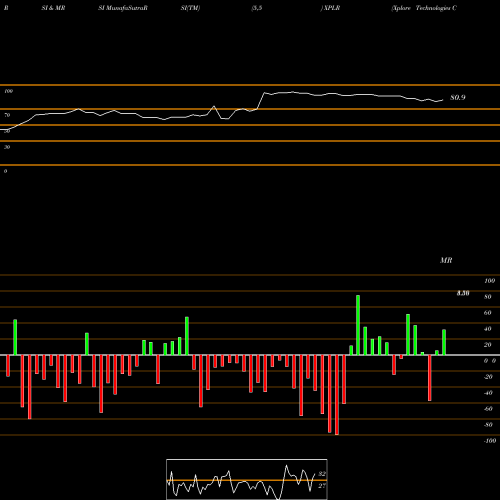Click the 8.30 value next to the histogram
Image resolution: width=500 pixels, height=500 pixels.
[463, 293]
